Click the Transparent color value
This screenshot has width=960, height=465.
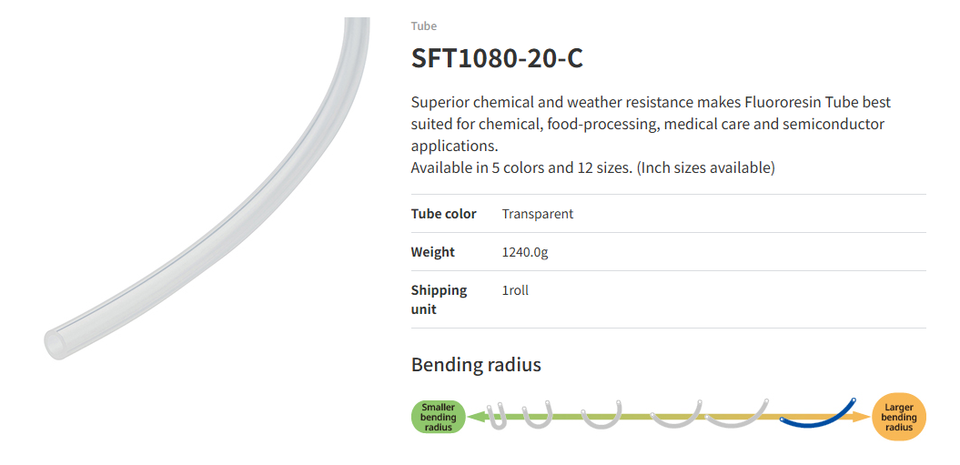coord(537,214)
